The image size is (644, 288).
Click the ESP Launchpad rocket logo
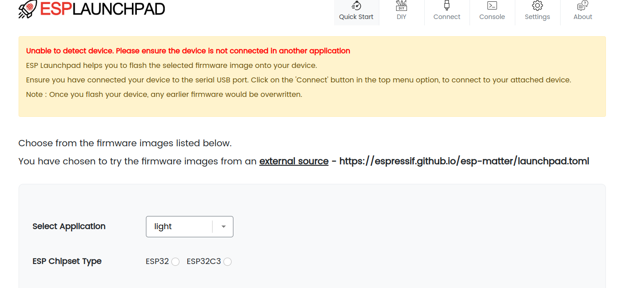point(26,10)
